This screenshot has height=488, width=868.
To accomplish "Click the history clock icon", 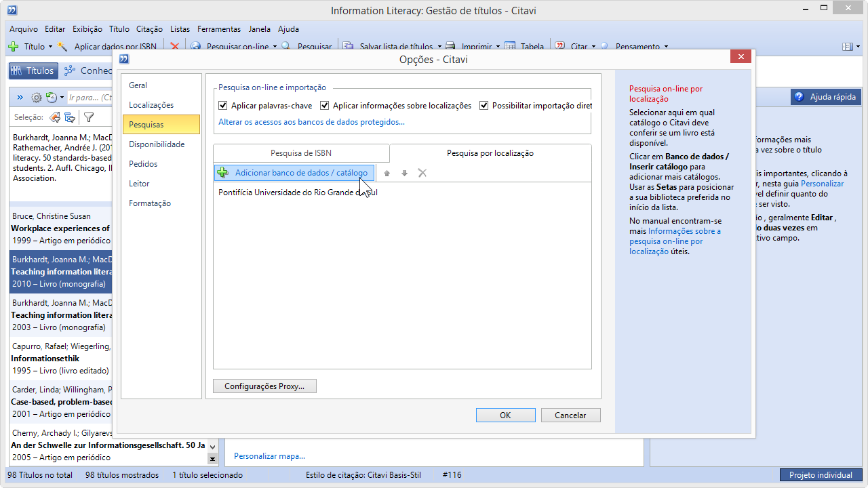I will [x=52, y=98].
